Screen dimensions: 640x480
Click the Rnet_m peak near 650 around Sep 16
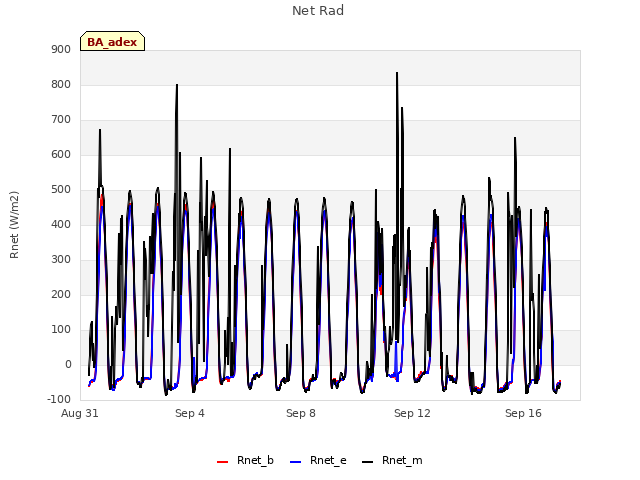(515, 138)
